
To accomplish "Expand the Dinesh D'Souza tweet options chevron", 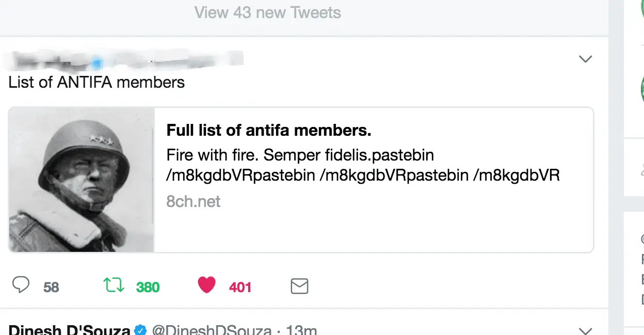I will click(585, 330).
